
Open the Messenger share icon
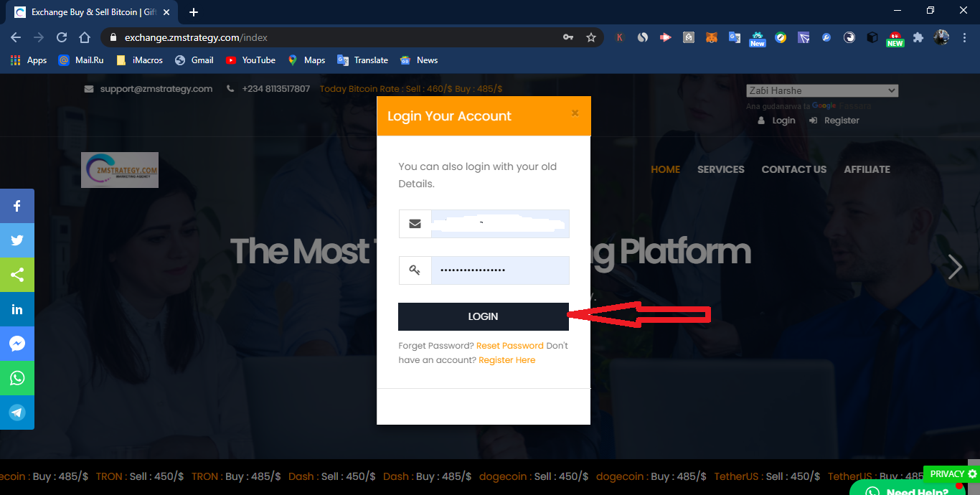point(17,344)
